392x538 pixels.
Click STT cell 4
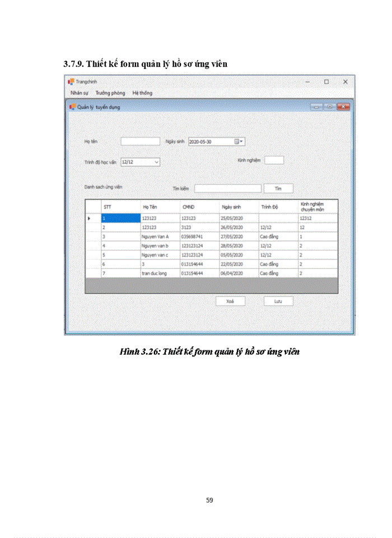tap(121, 245)
